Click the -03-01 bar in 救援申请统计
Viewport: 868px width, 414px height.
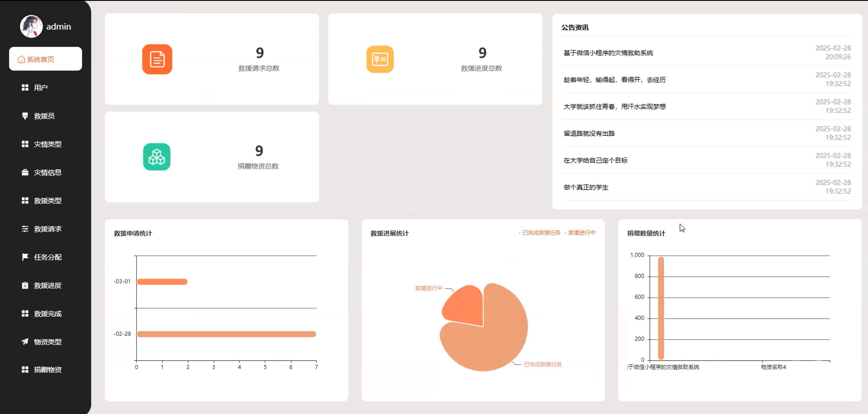pyautogui.click(x=162, y=282)
